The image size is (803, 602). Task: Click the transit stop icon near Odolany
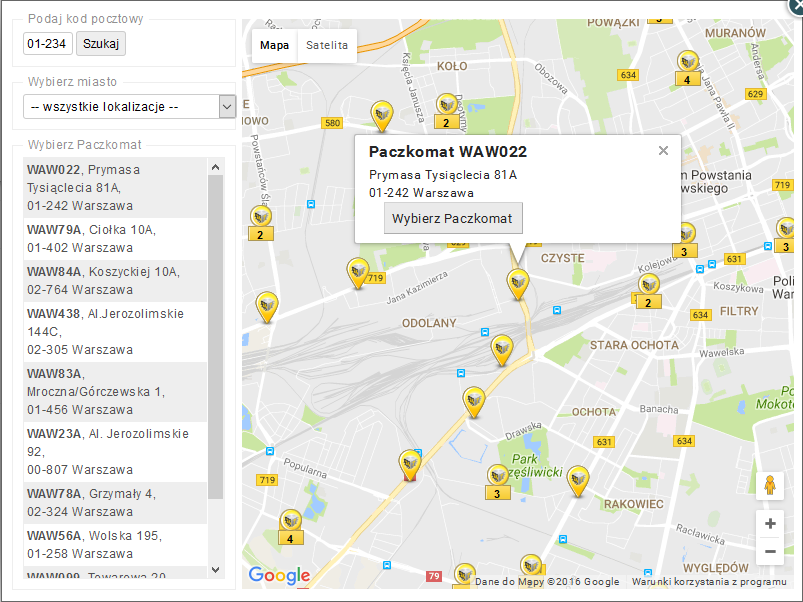485,332
